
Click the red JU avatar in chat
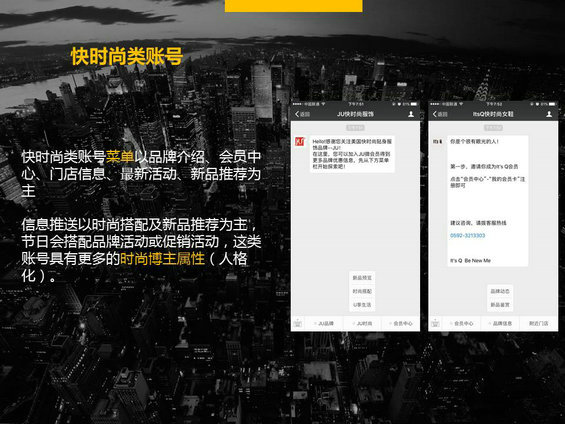click(x=300, y=142)
